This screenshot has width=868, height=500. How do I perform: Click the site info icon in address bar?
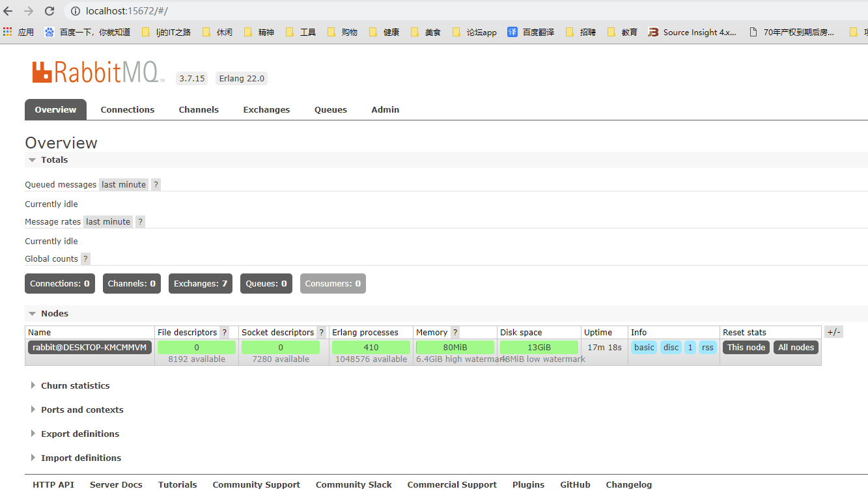[x=75, y=11]
